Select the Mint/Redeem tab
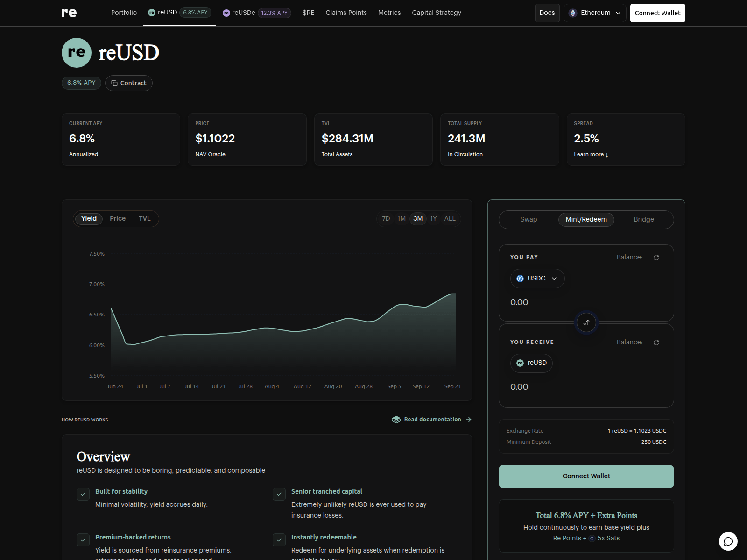This screenshot has height=560, width=747. [x=586, y=219]
